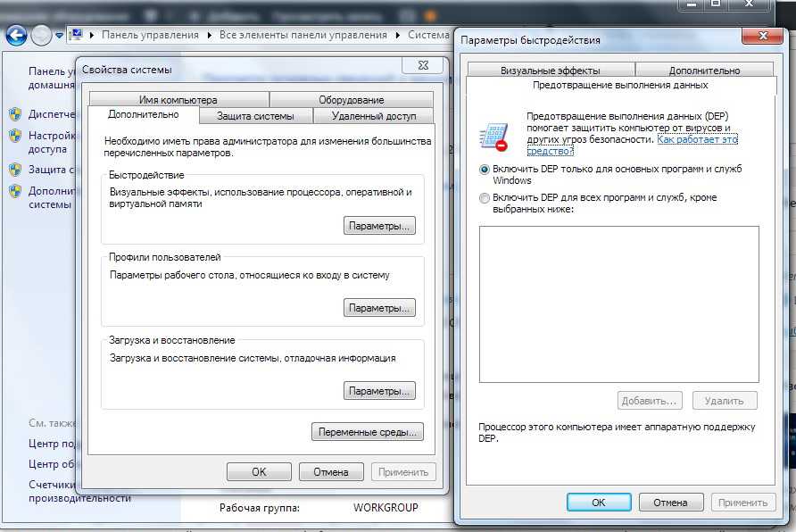
Task: Click Переменные среды button
Action: click(x=367, y=432)
